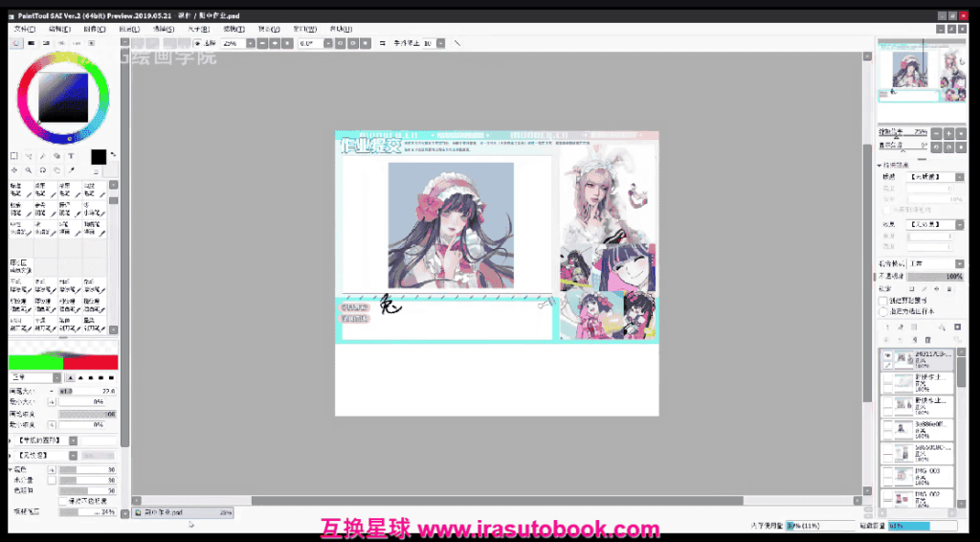Create a new layer folder
The width and height of the screenshot is (980, 542).
[x=914, y=327]
